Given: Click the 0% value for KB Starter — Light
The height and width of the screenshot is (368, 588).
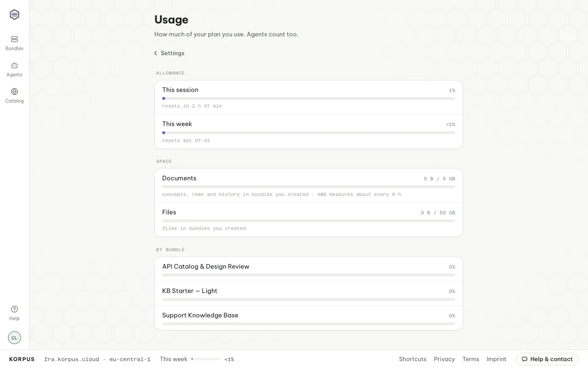Looking at the screenshot, I should pos(452,292).
